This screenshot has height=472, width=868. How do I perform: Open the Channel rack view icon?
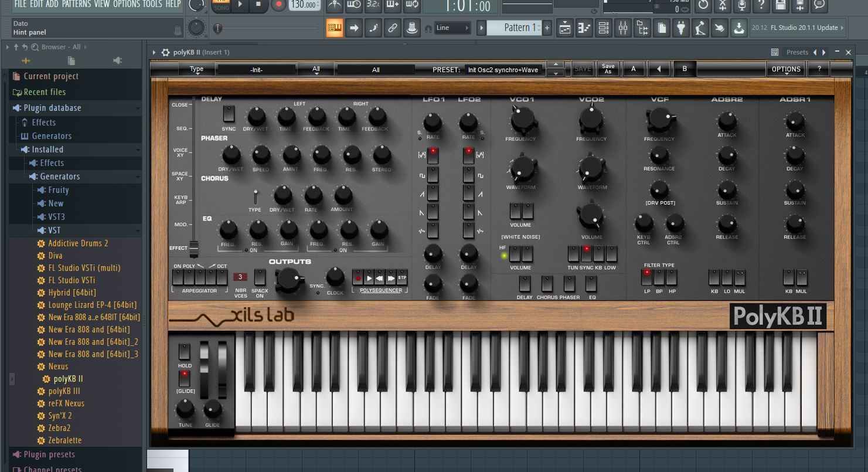[x=604, y=28]
